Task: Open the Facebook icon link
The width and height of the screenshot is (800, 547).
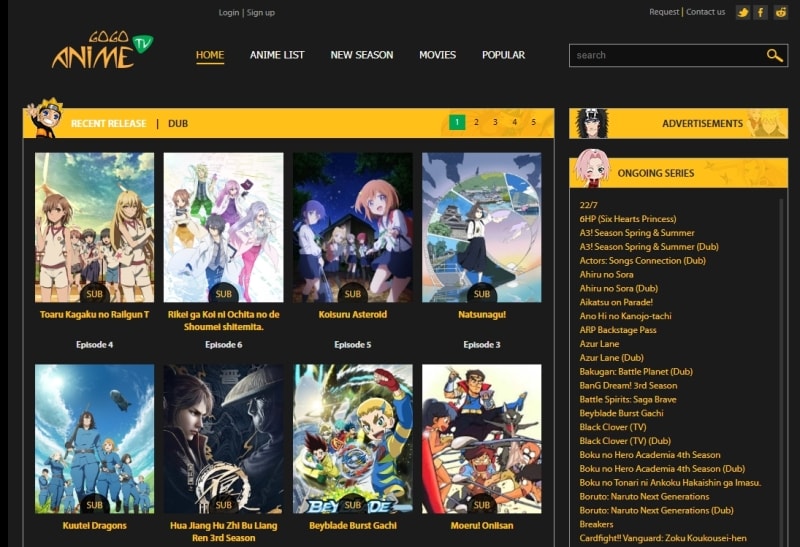Action: point(761,12)
